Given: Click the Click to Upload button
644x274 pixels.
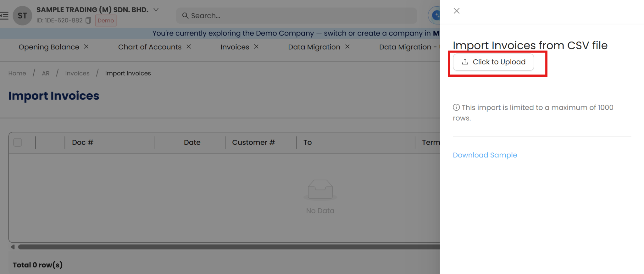Looking at the screenshot, I should (x=493, y=62).
